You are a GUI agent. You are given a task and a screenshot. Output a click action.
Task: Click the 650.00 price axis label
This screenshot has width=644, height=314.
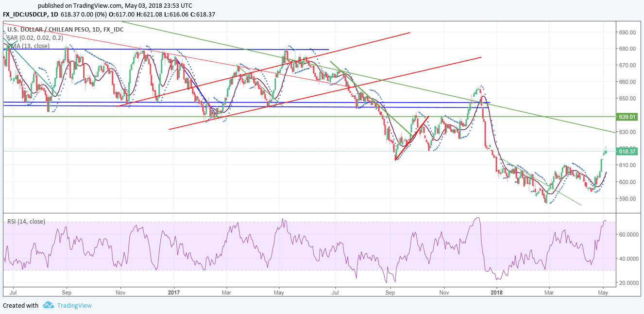627,99
